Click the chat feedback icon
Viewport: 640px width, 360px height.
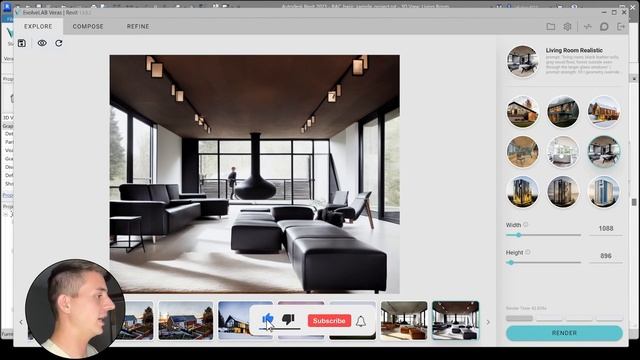click(x=604, y=27)
